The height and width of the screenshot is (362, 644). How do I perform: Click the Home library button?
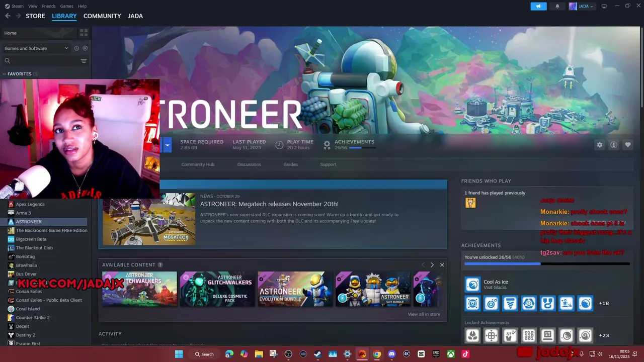pyautogui.click(x=39, y=33)
